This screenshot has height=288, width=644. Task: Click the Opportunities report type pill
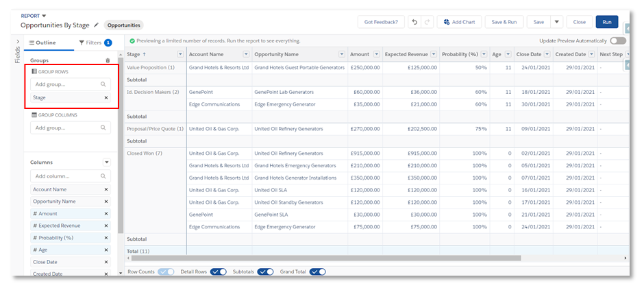[123, 25]
